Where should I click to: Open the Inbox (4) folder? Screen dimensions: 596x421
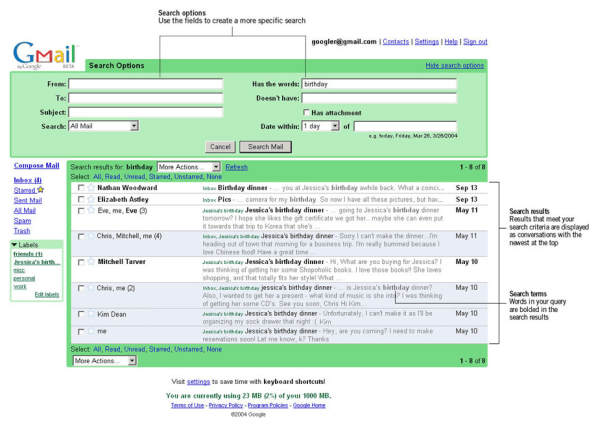tap(28, 180)
